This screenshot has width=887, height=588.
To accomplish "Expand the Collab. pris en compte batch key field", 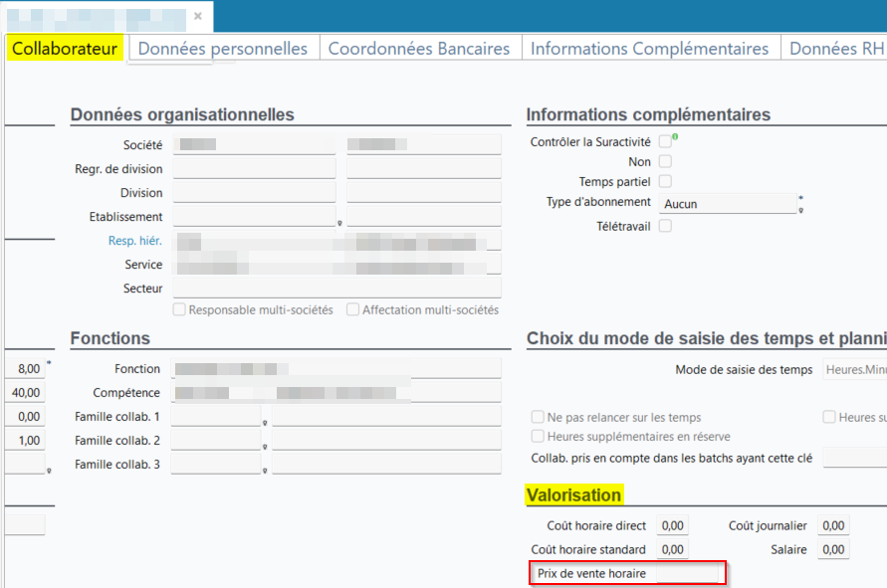I will (854, 458).
